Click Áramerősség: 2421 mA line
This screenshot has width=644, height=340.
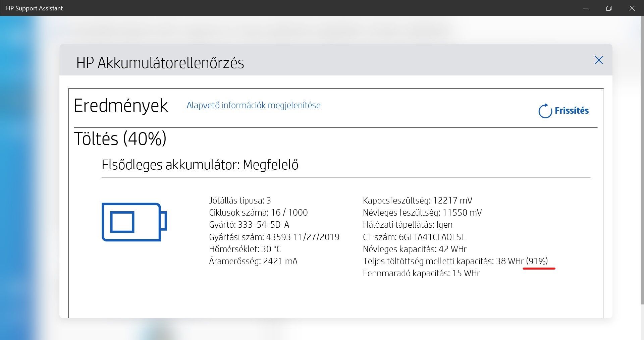click(x=253, y=261)
